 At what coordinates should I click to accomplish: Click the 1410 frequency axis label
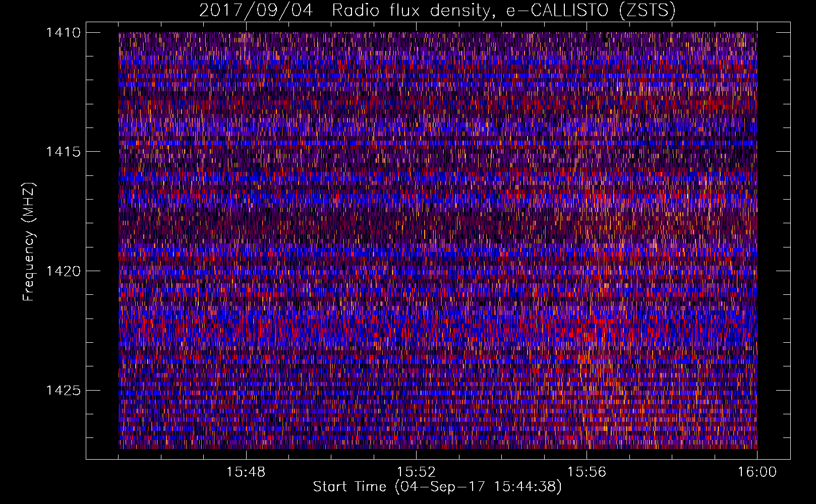[63, 33]
